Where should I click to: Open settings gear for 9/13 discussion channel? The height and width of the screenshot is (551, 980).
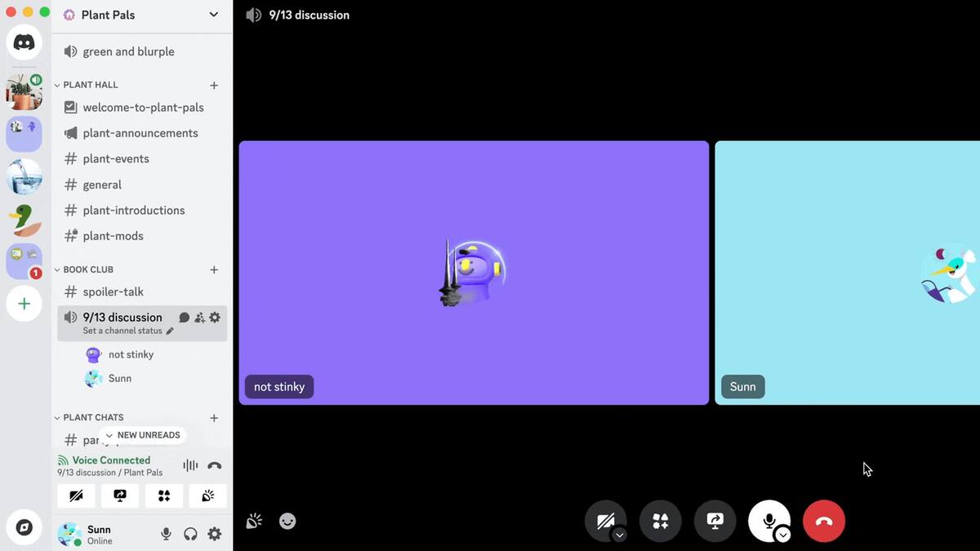[215, 318]
